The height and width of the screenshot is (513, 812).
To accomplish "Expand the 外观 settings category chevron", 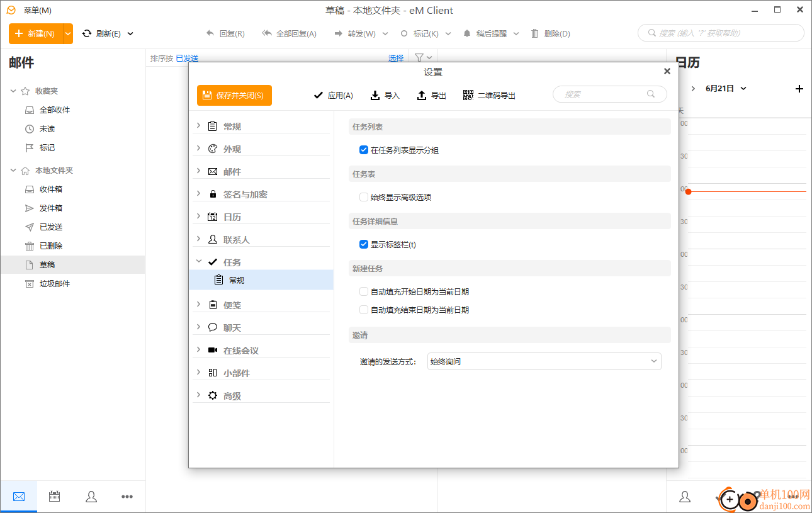I will [x=198, y=149].
